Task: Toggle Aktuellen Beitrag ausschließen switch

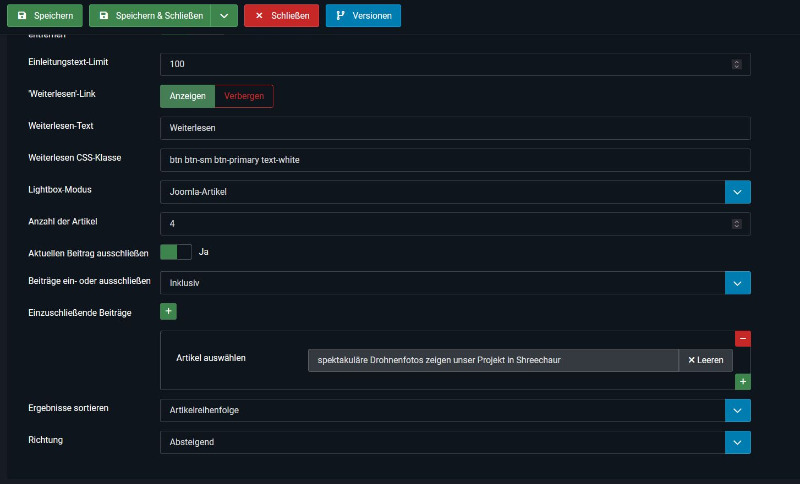Action: [x=175, y=252]
